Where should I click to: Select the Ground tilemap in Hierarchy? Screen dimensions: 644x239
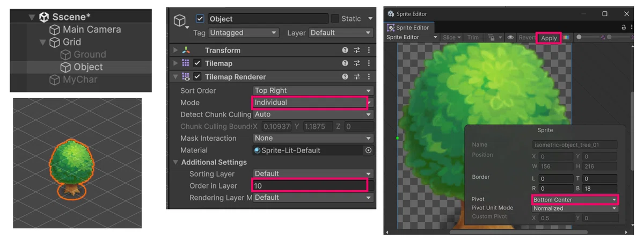(x=90, y=55)
